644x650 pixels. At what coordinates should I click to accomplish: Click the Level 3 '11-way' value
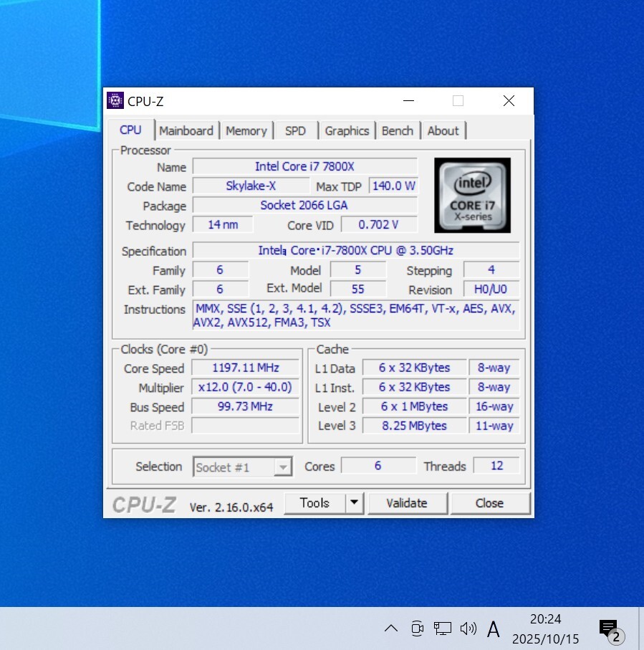coord(494,426)
